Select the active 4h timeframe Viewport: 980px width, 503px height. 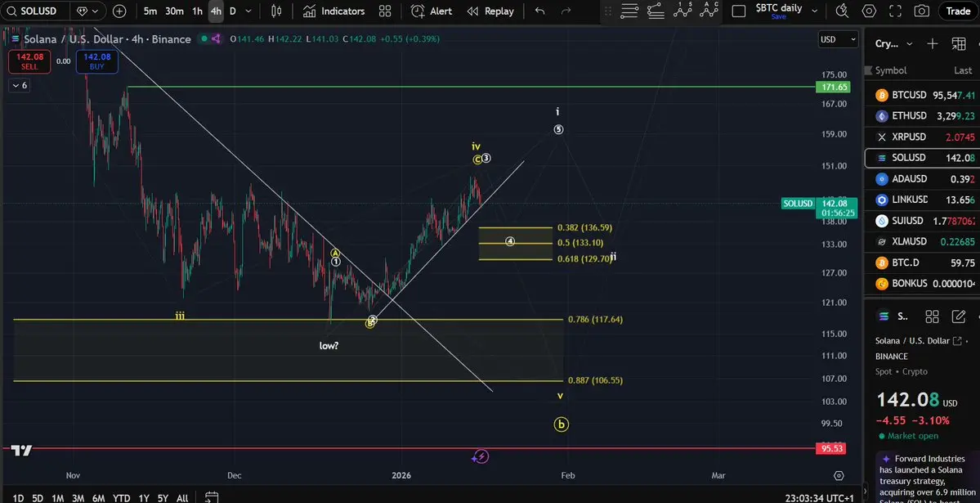216,11
